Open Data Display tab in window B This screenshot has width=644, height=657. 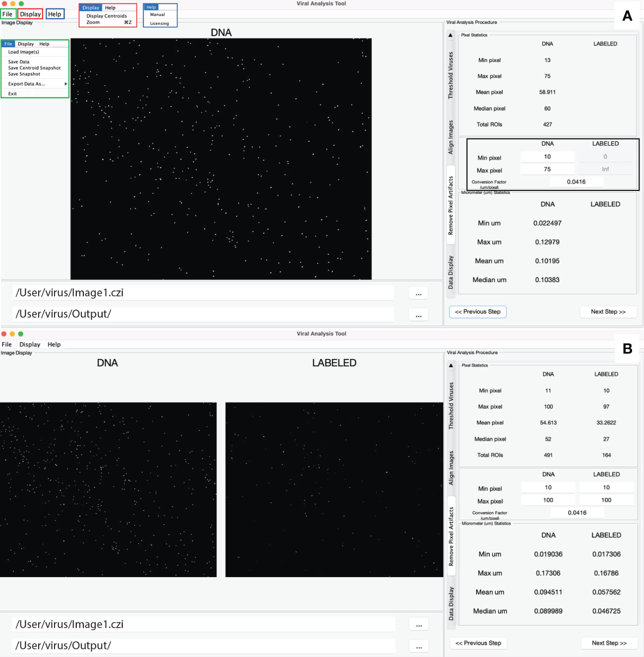tap(451, 603)
